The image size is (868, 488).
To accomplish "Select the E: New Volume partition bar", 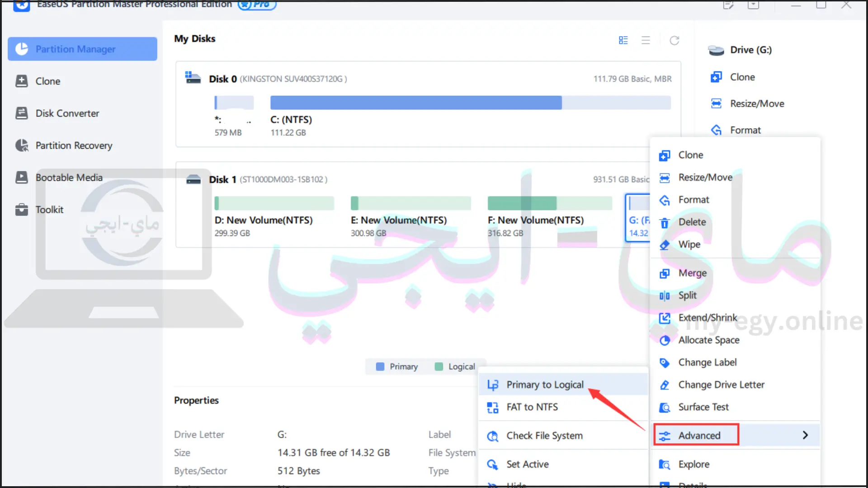I will tap(410, 203).
